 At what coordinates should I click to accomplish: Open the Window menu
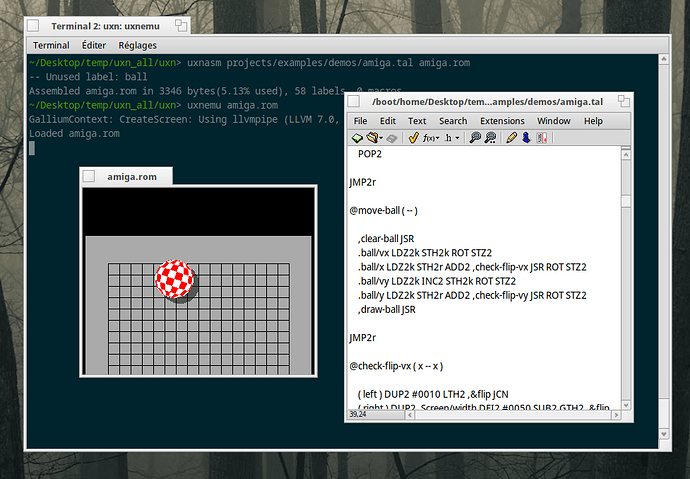pyautogui.click(x=554, y=121)
